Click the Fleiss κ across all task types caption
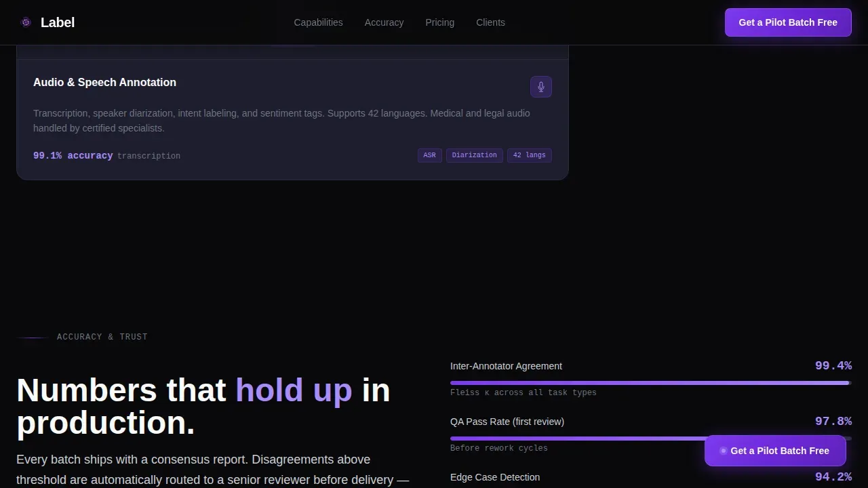The width and height of the screenshot is (868, 488). (524, 392)
